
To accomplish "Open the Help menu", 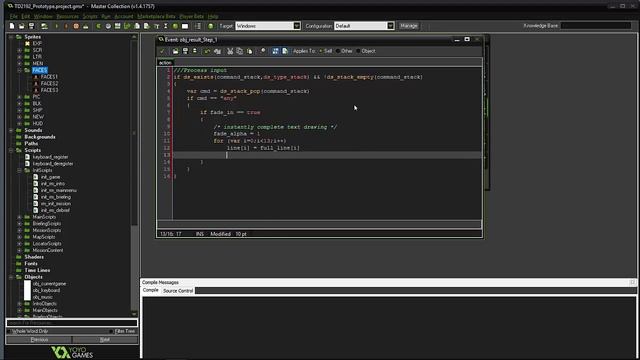I will coord(213,16).
